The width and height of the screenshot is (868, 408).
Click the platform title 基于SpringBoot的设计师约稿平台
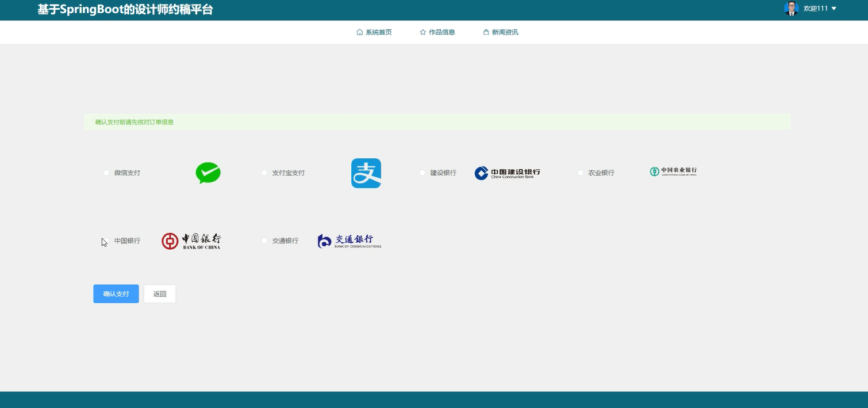point(125,9)
